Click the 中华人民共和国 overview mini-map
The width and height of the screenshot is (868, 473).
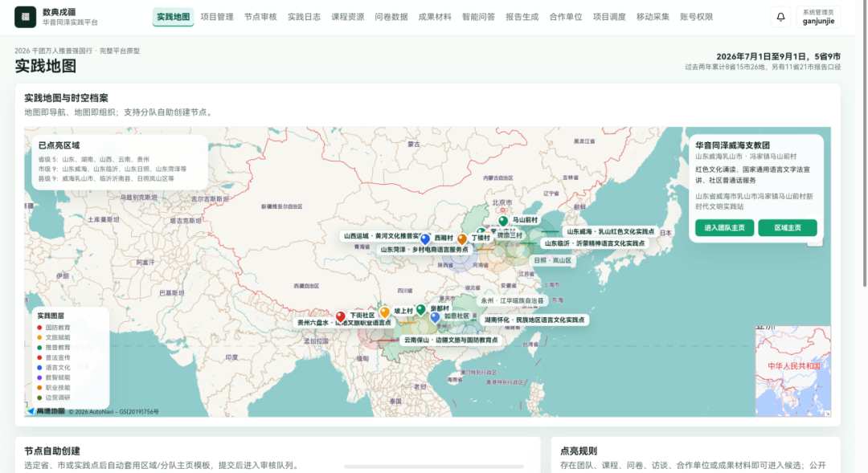[x=793, y=371]
